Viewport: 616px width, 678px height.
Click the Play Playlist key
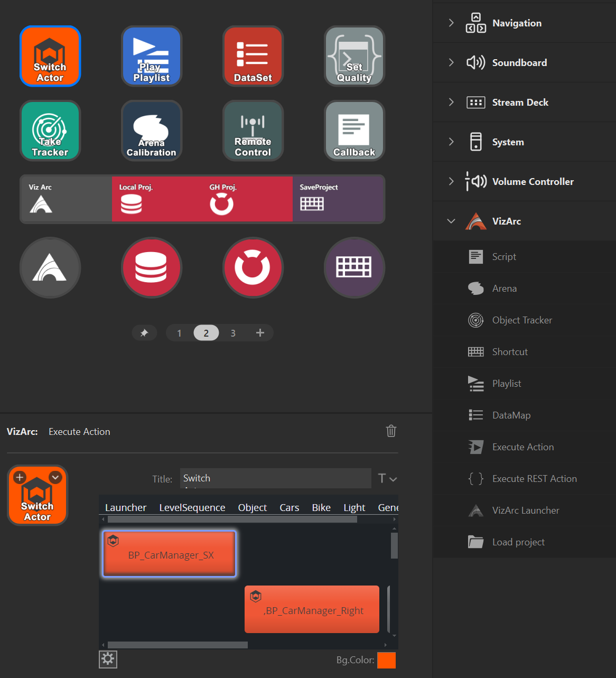(x=152, y=56)
